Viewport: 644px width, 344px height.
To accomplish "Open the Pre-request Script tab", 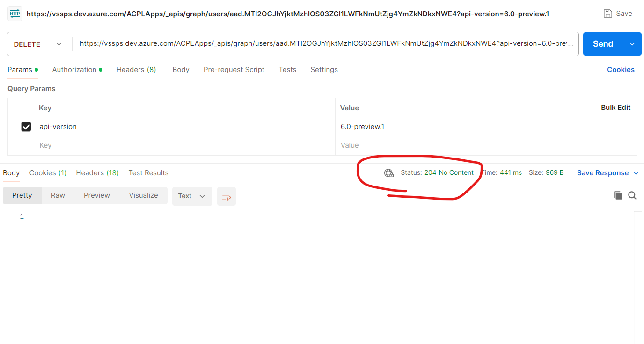I will (x=234, y=70).
